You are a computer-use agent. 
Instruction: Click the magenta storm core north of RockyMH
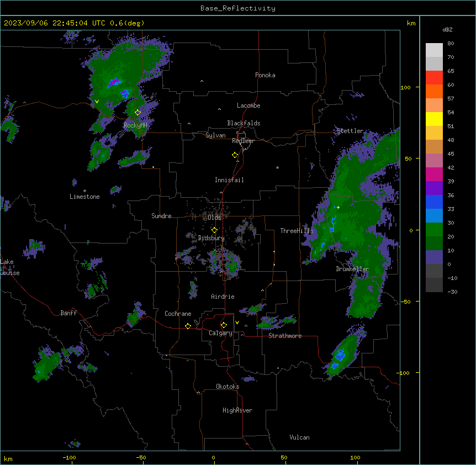tap(114, 82)
